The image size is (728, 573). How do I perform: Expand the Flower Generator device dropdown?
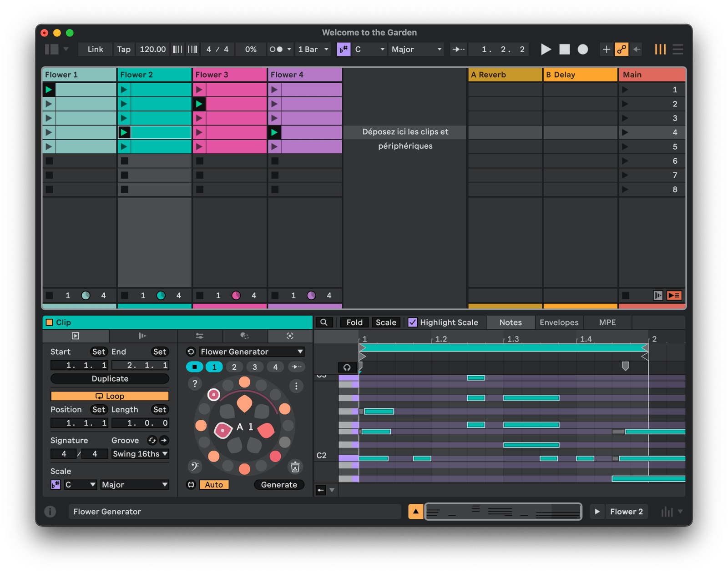pyautogui.click(x=252, y=352)
